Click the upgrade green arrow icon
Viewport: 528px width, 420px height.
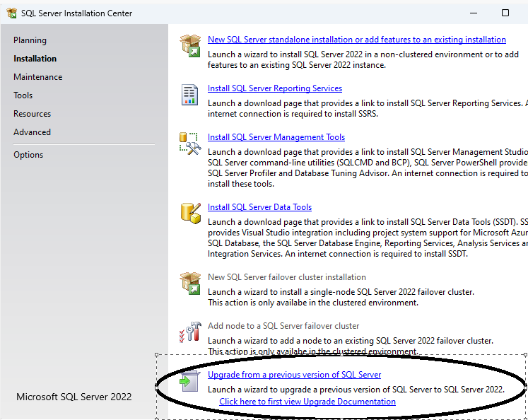click(190, 381)
